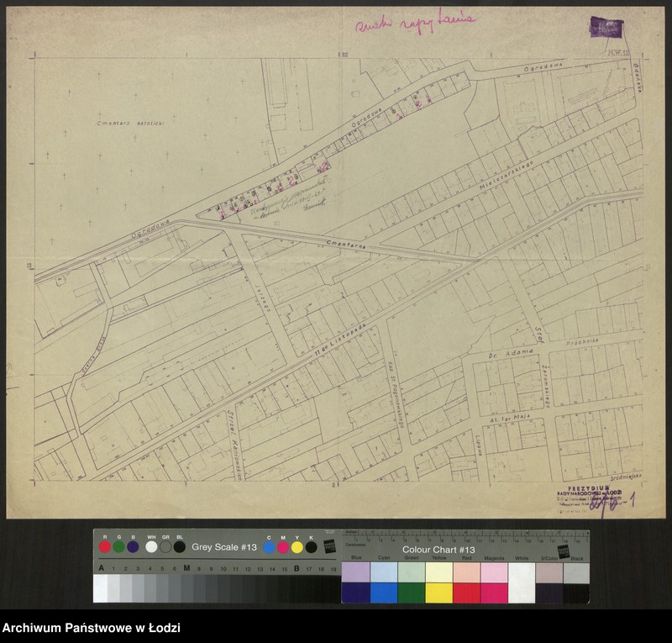The height and width of the screenshot is (643, 672).
Task: Click the NW.12 sheet number label
Action: coord(618,52)
